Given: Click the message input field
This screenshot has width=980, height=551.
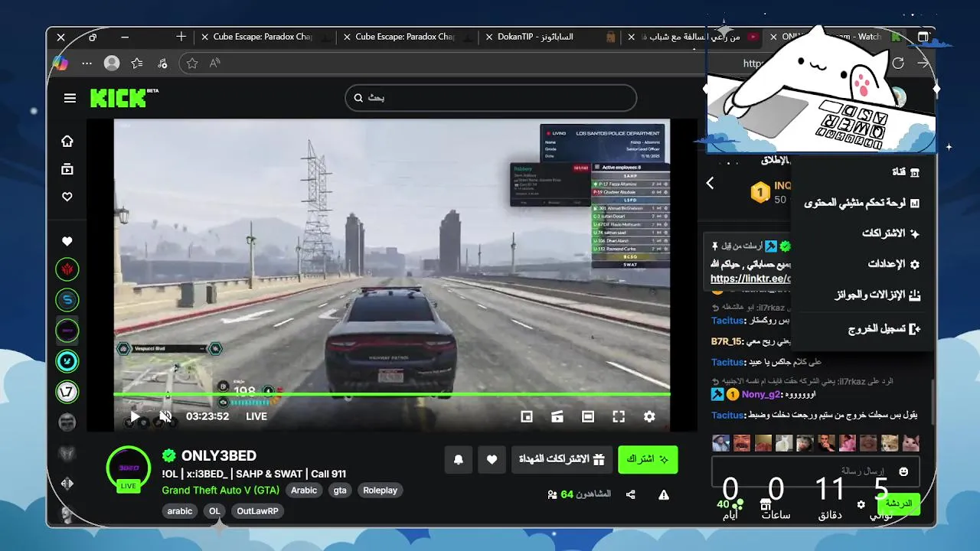Looking at the screenshot, I should click(x=815, y=471).
